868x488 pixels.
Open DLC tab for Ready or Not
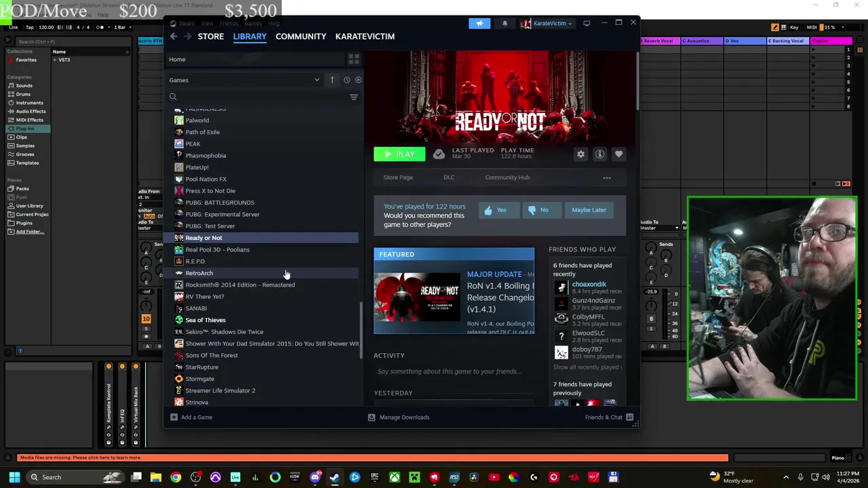coord(449,178)
